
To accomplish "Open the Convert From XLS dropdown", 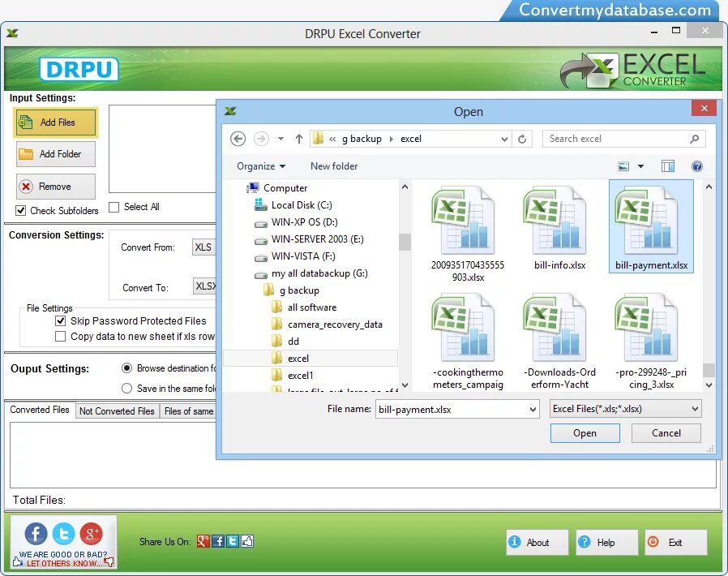I will tap(203, 247).
